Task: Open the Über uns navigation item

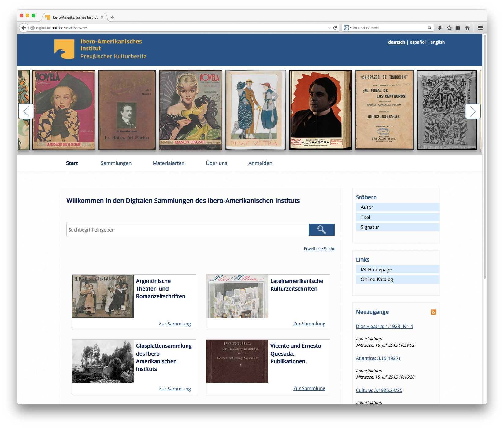Action: point(216,163)
